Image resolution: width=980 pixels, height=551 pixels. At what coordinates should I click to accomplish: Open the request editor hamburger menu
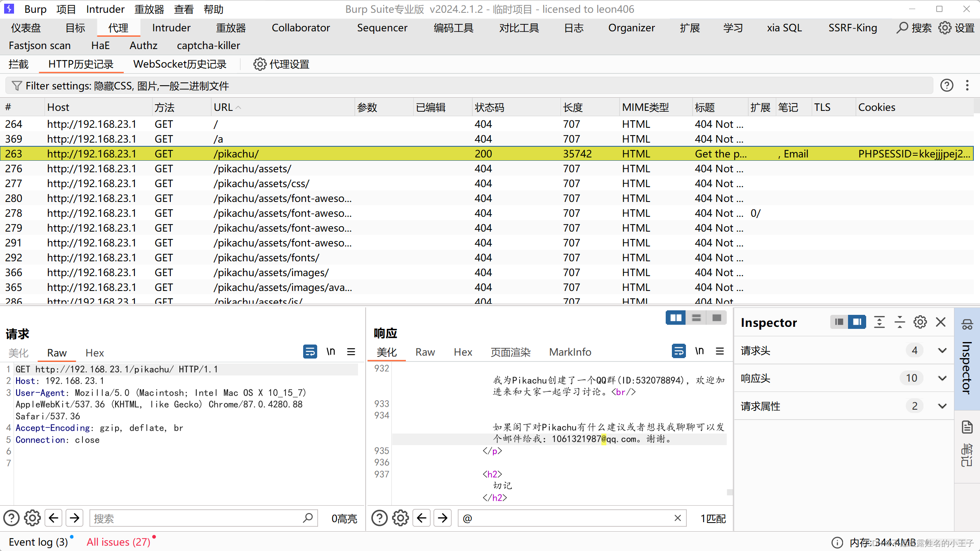(351, 352)
